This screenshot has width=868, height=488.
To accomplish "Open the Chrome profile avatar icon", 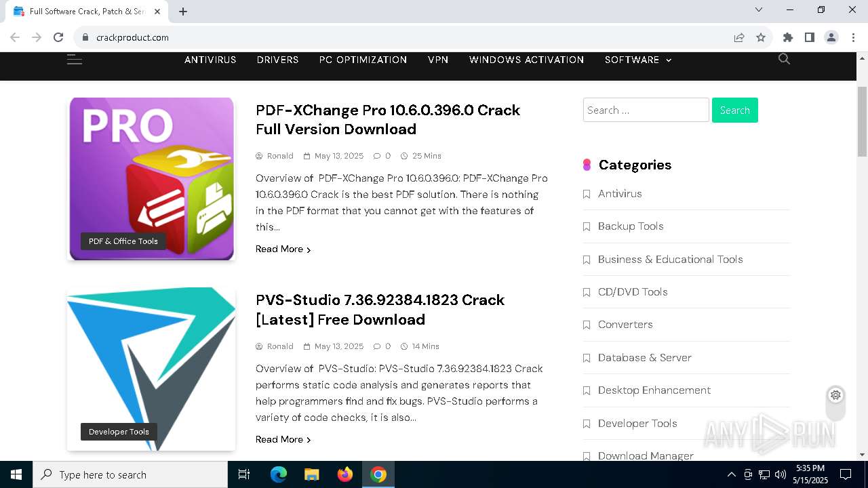I will click(x=831, y=37).
